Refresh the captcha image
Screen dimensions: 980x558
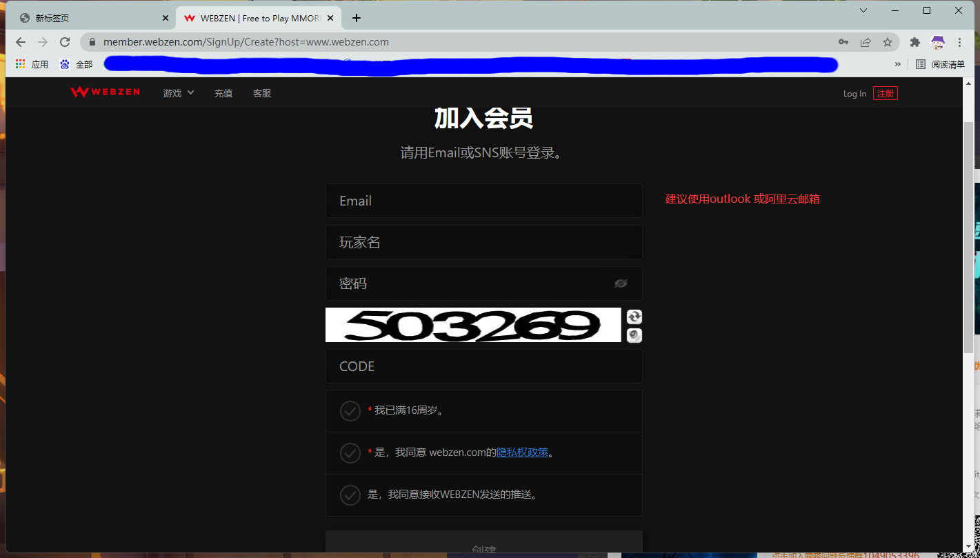[x=634, y=317]
